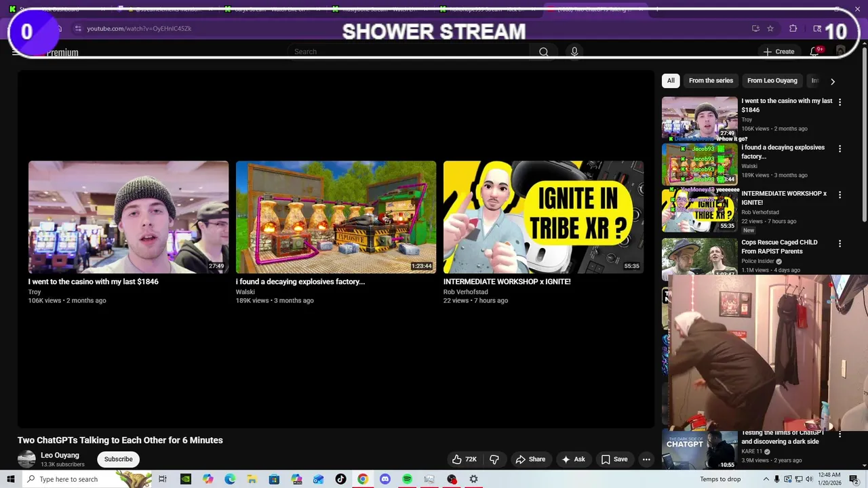This screenshot has width=868, height=488.
Task: Open Settings gear on the taskbar
Action: click(x=473, y=479)
